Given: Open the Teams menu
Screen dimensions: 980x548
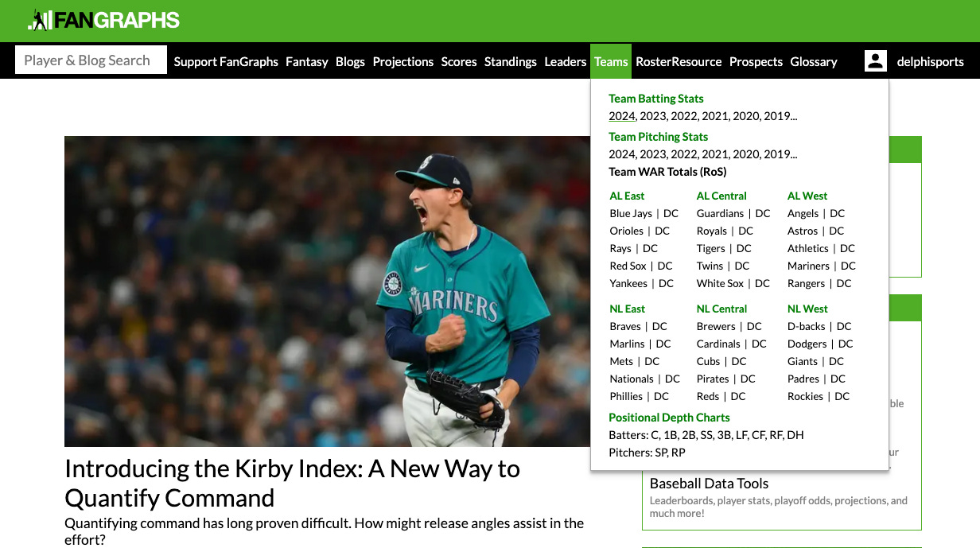Looking at the screenshot, I should [610, 61].
